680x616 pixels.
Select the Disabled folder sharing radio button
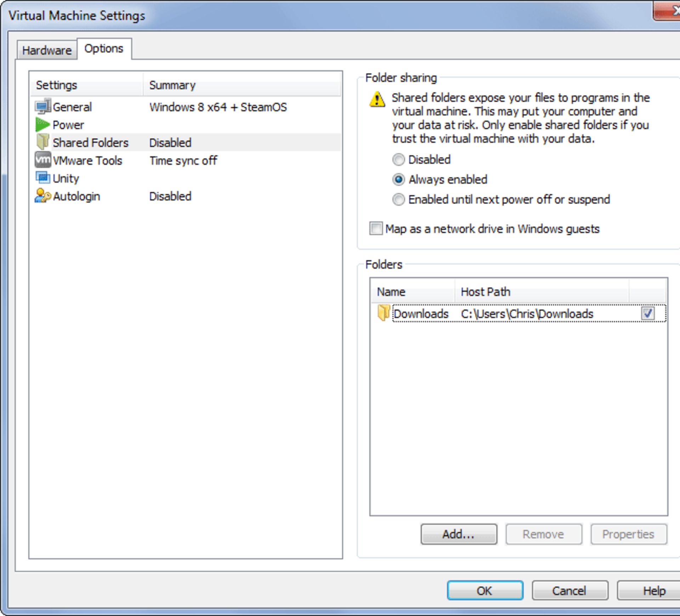click(398, 160)
